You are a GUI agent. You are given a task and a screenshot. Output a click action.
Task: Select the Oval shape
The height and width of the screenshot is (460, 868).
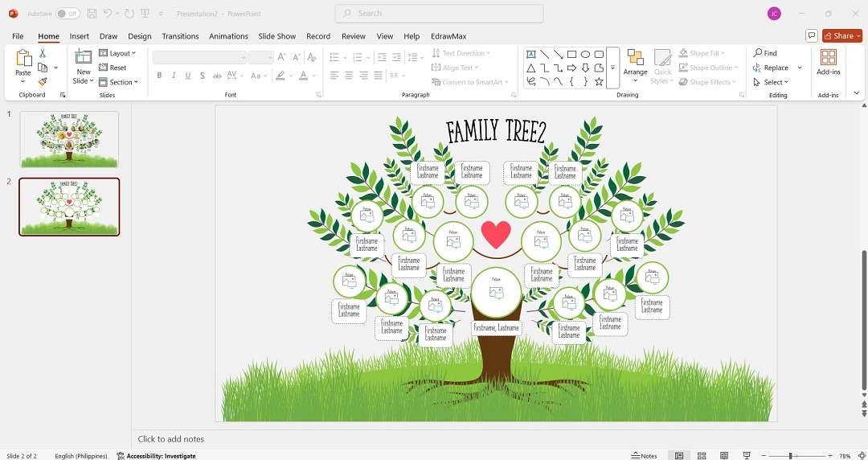(585, 55)
